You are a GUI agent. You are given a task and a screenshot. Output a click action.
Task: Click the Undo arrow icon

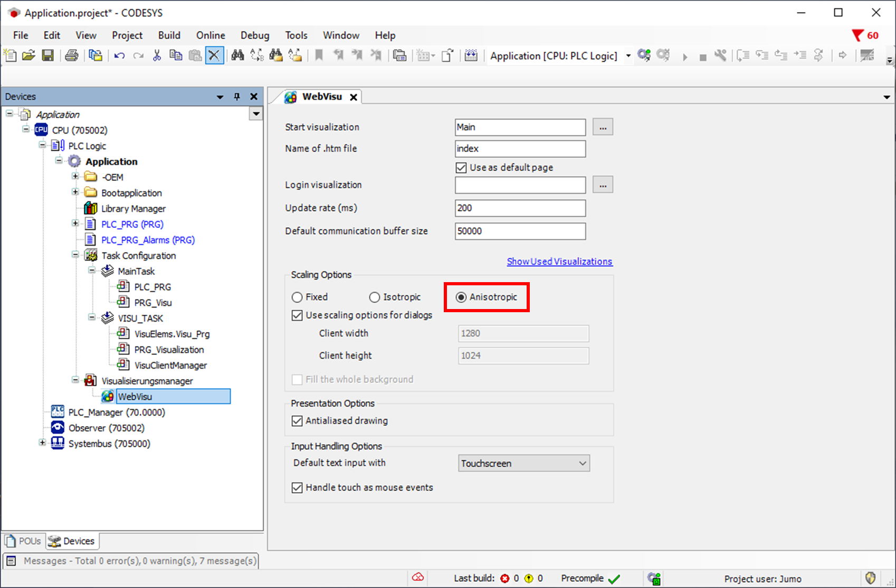tap(119, 55)
